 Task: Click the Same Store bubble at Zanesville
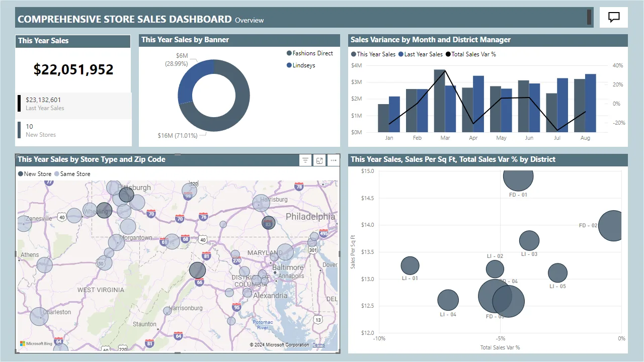tap(24, 223)
